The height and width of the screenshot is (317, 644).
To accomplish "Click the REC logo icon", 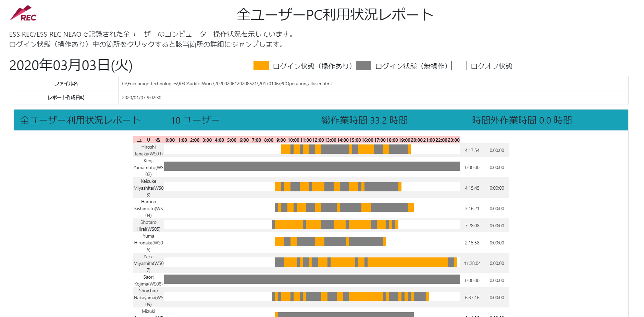I will tap(23, 13).
